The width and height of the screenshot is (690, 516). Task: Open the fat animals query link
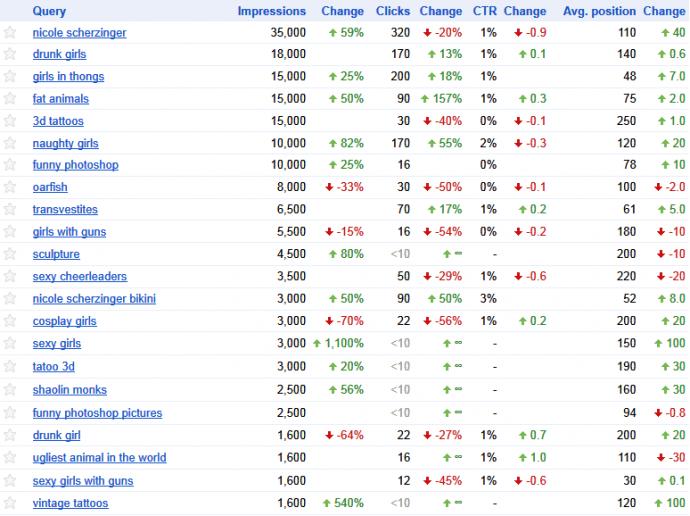click(61, 99)
